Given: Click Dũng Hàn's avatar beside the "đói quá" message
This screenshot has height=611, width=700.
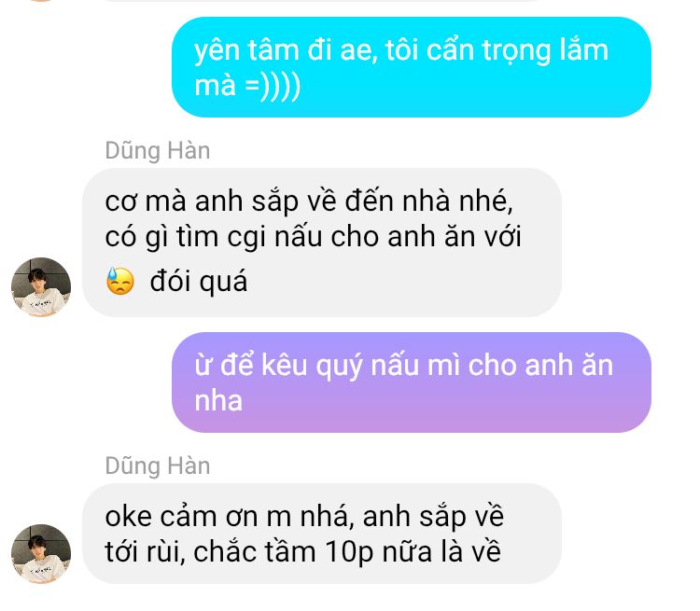Looking at the screenshot, I should click(x=41, y=287).
